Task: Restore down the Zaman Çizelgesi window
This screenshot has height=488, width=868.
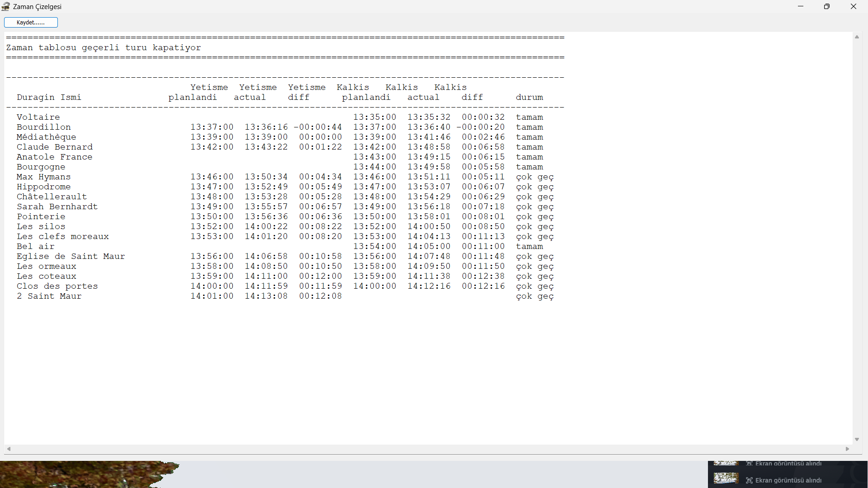Action: pyautogui.click(x=827, y=6)
